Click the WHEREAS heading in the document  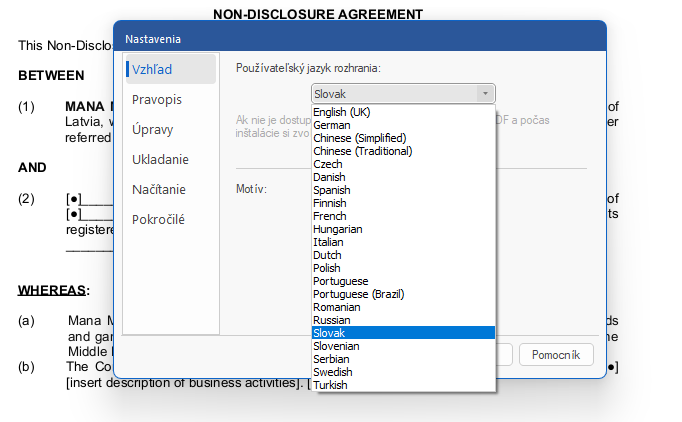click(x=52, y=290)
